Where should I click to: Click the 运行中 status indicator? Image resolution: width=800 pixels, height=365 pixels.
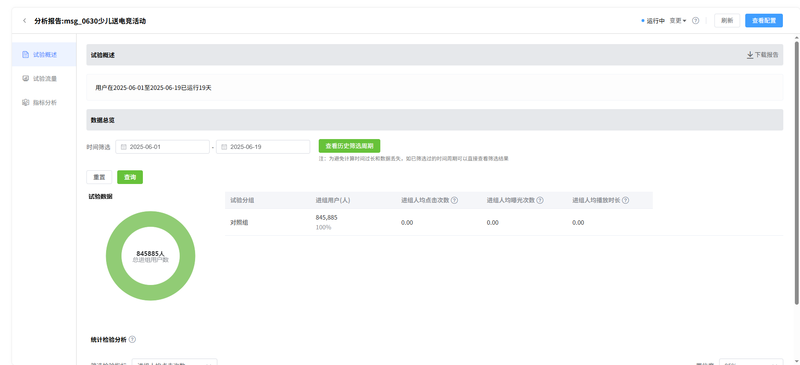click(653, 21)
